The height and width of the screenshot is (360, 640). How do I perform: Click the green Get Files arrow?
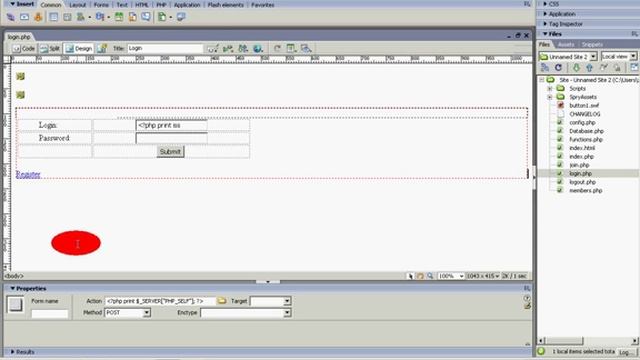tap(576, 68)
